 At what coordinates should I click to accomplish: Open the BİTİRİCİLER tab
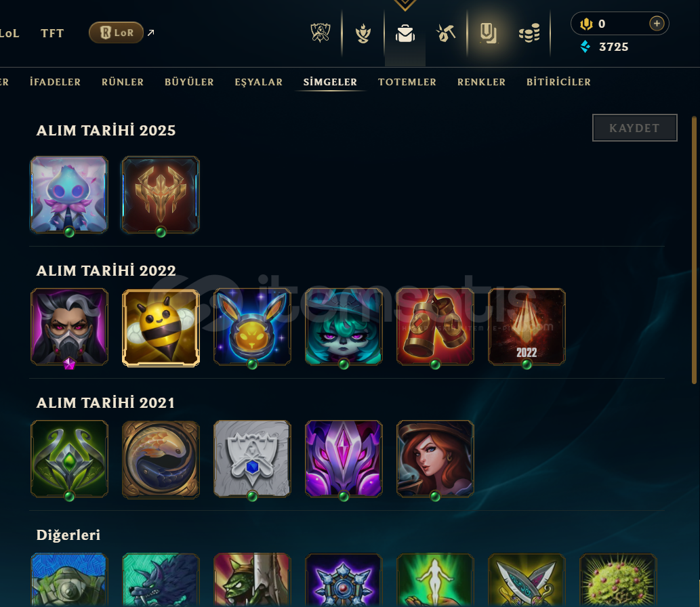coord(558,82)
